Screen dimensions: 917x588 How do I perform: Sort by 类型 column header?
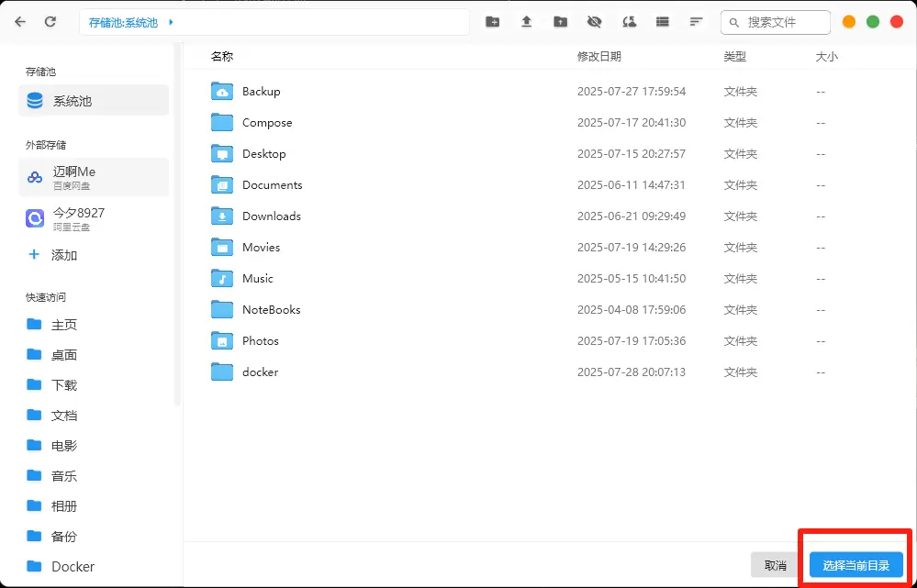pyautogui.click(x=735, y=57)
